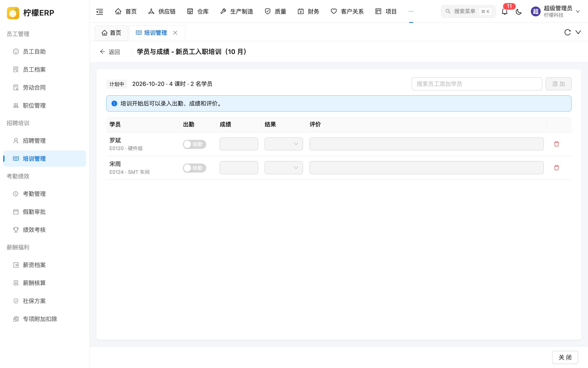This screenshot has height=368, width=588.
Task: Click the 柠檬ERP logo icon
Action: pyautogui.click(x=13, y=13)
